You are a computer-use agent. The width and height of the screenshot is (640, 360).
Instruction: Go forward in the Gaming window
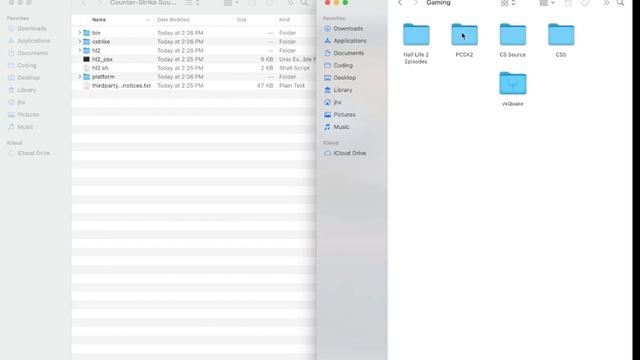click(416, 3)
